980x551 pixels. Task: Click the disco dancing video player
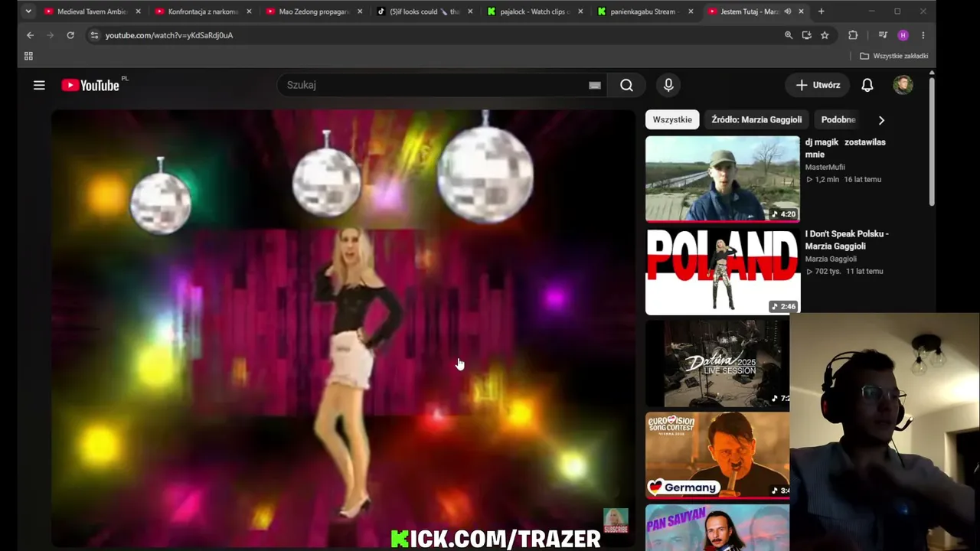343,328
